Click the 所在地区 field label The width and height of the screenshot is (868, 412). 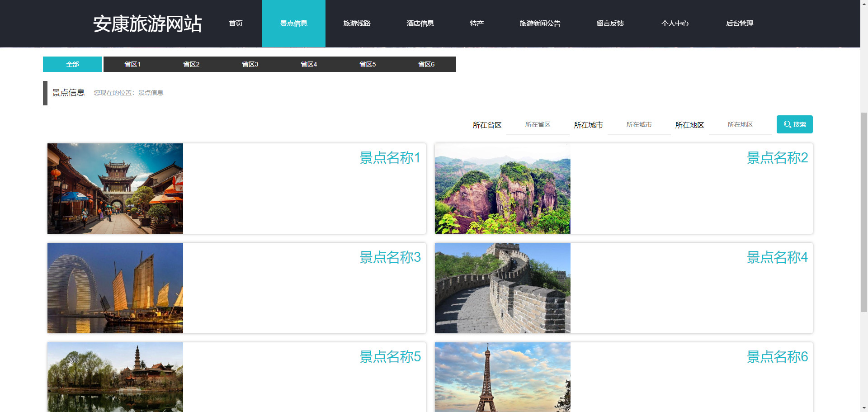tap(689, 125)
